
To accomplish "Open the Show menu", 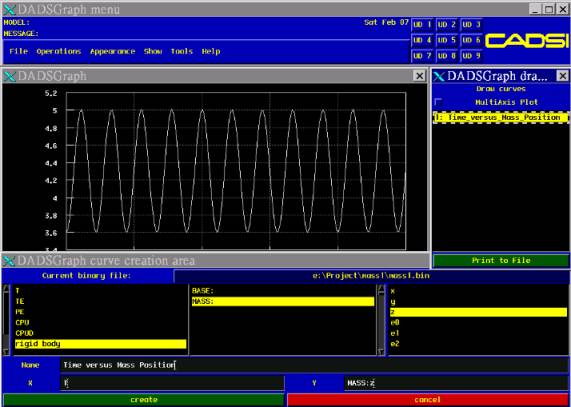I will click(x=153, y=51).
